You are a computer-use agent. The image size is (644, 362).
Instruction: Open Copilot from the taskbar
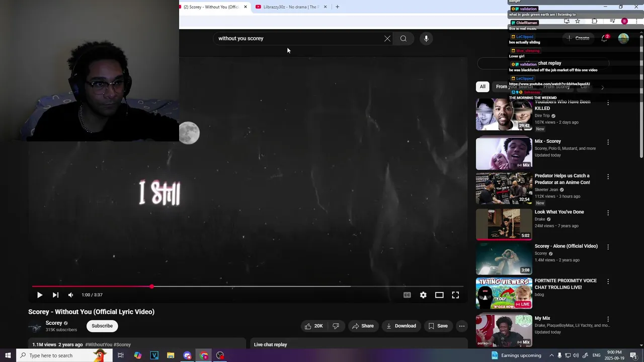137,355
